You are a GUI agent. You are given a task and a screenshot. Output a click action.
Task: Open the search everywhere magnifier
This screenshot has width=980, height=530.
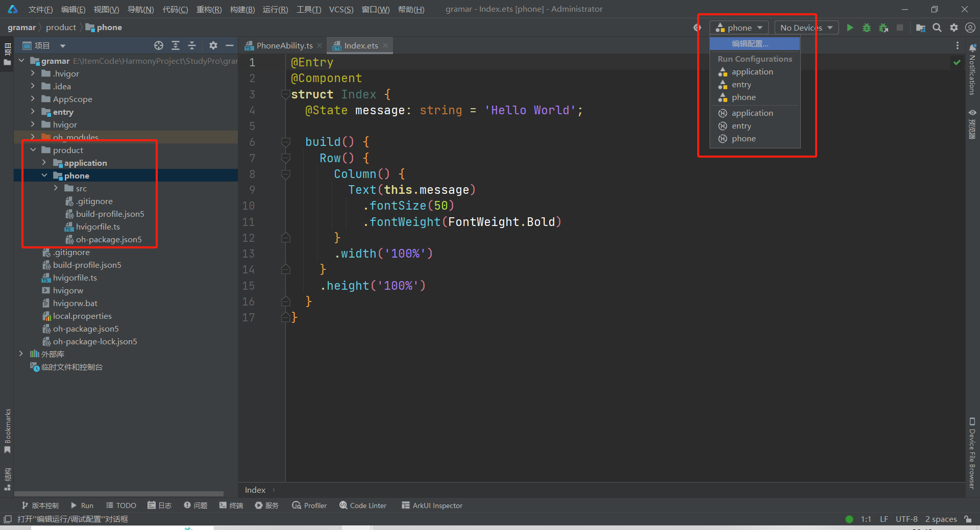coord(937,28)
